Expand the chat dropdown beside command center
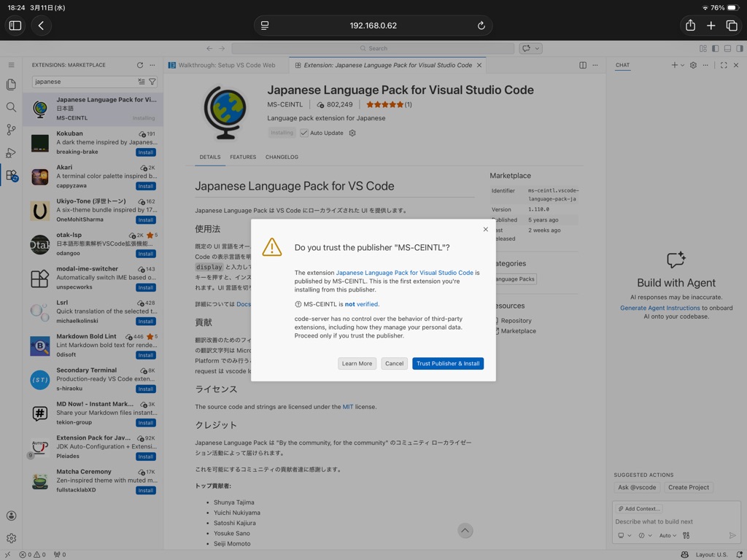747x560 pixels. click(538, 48)
